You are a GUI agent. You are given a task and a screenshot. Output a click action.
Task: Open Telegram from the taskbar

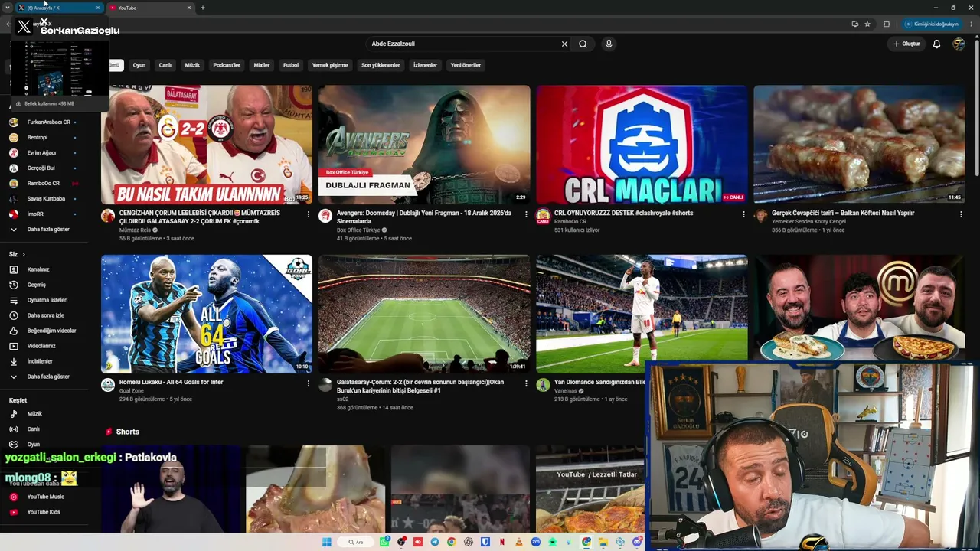(435, 542)
